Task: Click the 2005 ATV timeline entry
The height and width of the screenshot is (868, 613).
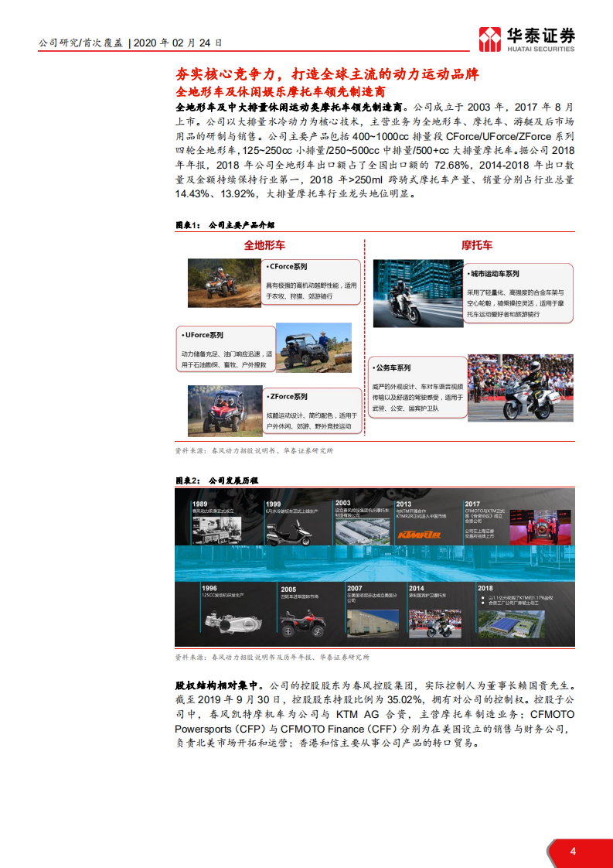Action: point(302,611)
